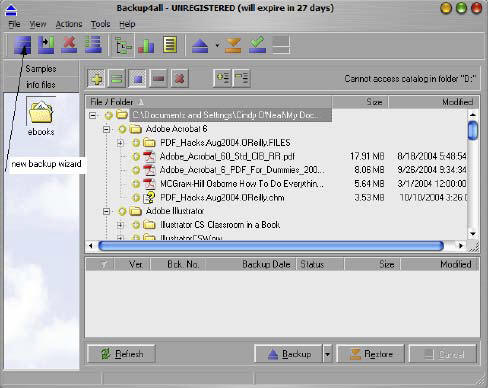This screenshot has height=388, width=488.
Task: Click the expand all tree nodes icon
Action: pyautogui.click(x=222, y=78)
